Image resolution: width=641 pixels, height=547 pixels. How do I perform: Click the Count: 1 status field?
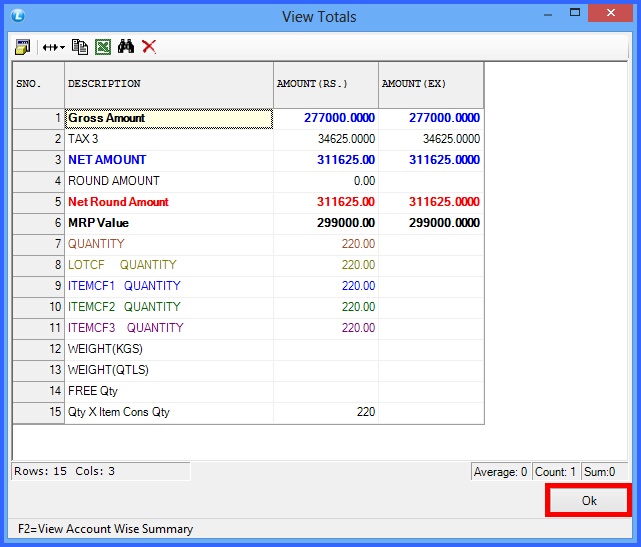[x=555, y=472]
